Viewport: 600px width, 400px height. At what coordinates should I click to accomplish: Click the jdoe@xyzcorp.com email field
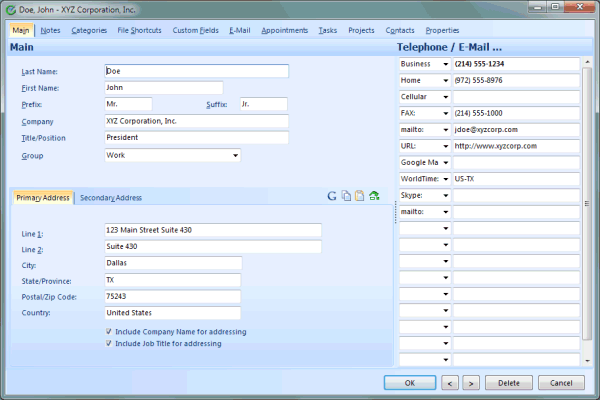pos(516,130)
